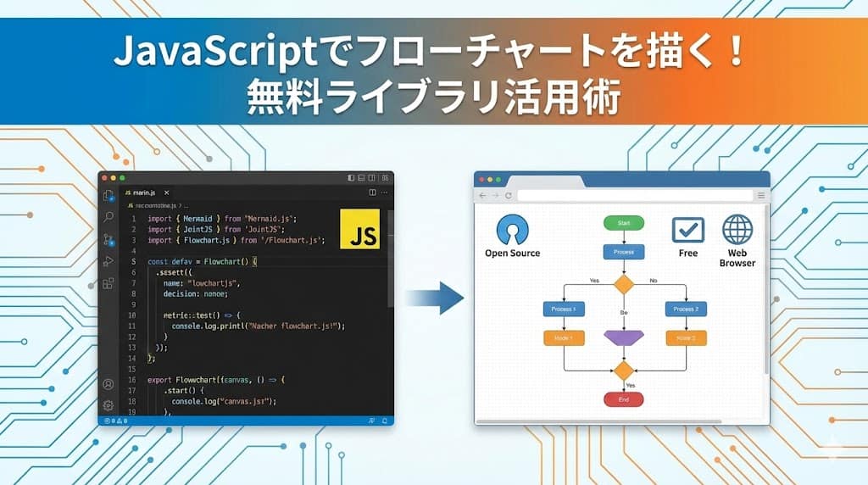Toggle the primary sidebar layout button
This screenshot has height=485, width=868.
(x=352, y=178)
